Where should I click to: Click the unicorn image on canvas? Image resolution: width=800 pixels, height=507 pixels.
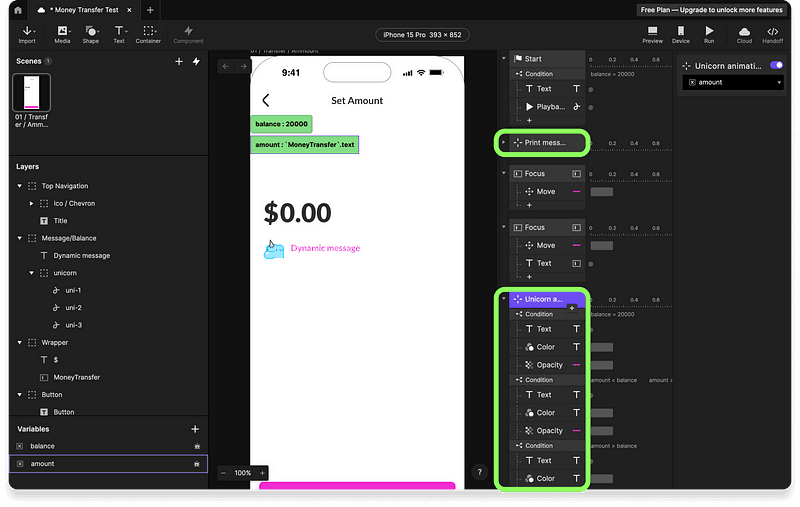274,249
